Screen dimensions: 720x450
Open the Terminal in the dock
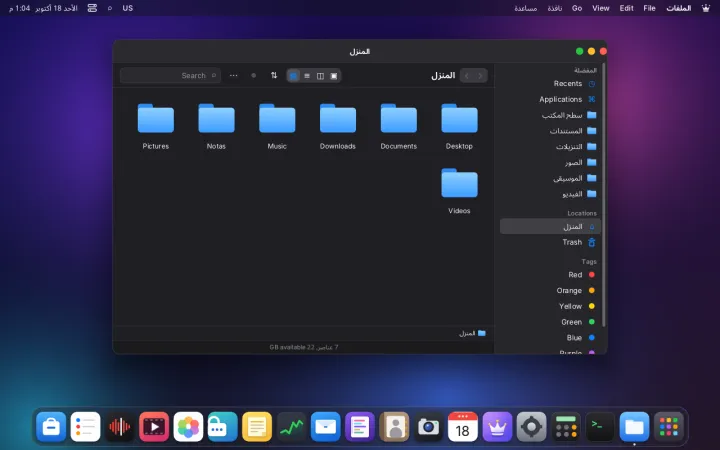[x=600, y=427]
